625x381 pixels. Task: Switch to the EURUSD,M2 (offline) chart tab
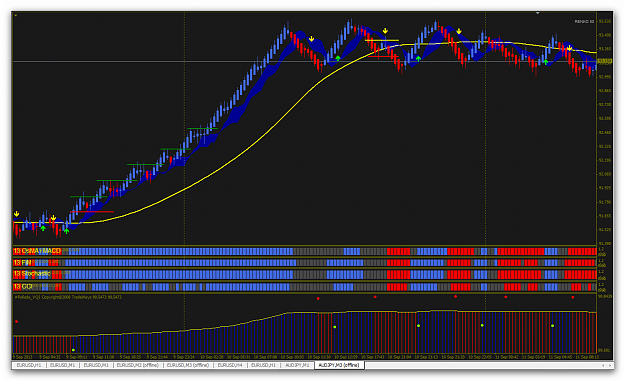[x=138, y=365]
